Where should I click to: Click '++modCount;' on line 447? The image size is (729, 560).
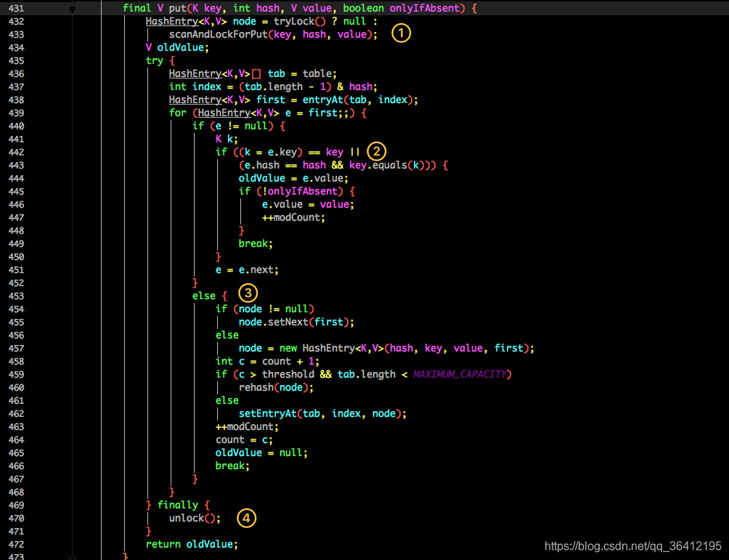(x=294, y=218)
